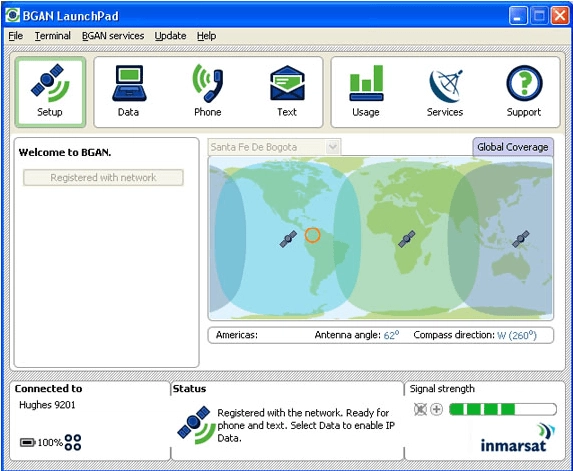Screen dimensions: 573x471
Task: Click the Americas satellite on the map
Action: coord(288,239)
